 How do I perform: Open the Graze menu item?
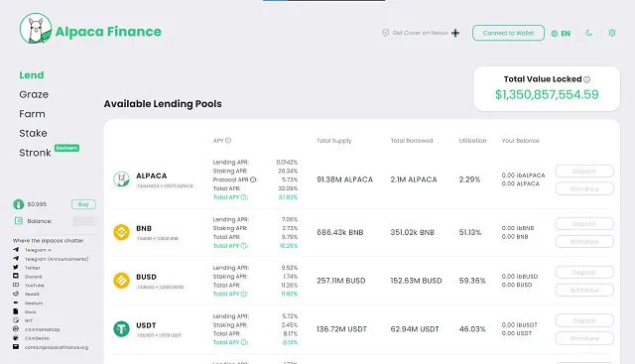34,94
